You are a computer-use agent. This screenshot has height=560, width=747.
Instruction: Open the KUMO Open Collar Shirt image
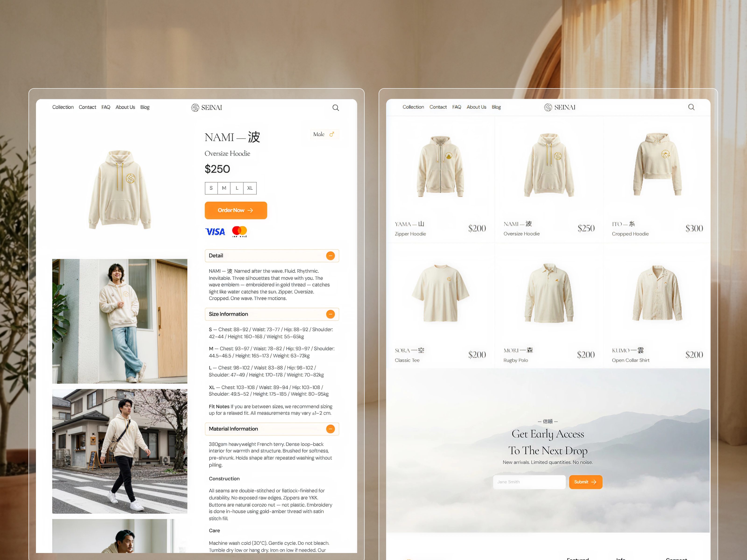[657, 293]
